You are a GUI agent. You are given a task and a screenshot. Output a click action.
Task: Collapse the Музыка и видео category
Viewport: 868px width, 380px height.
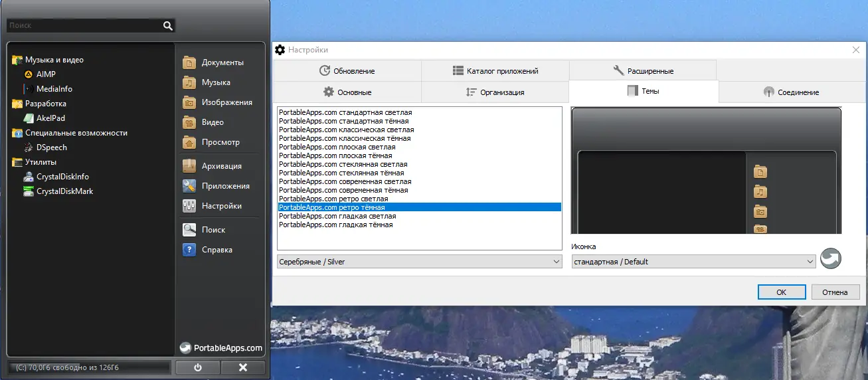tap(17, 60)
